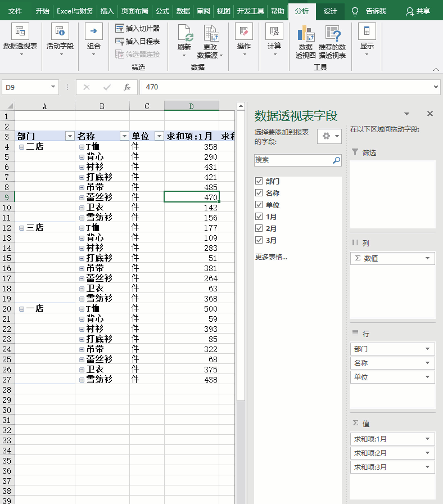The image size is (443, 504).
Task: Click the 组合 arrow icon
Action: tap(93, 31)
